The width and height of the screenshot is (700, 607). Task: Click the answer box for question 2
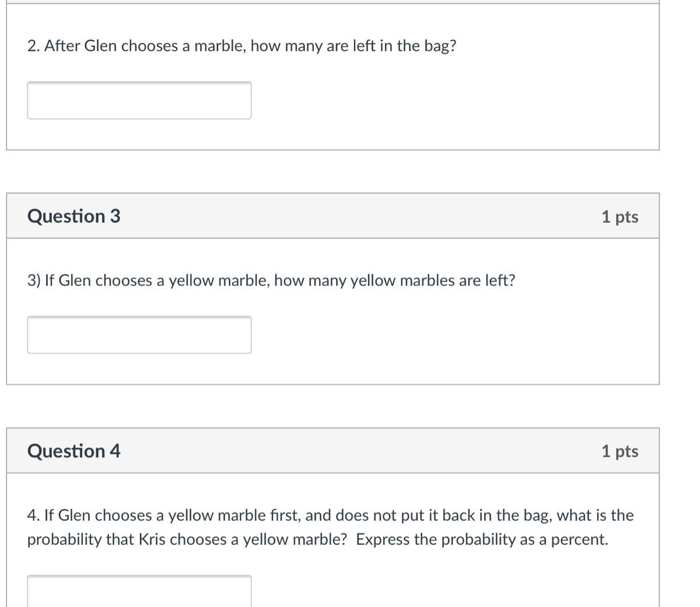[139, 100]
